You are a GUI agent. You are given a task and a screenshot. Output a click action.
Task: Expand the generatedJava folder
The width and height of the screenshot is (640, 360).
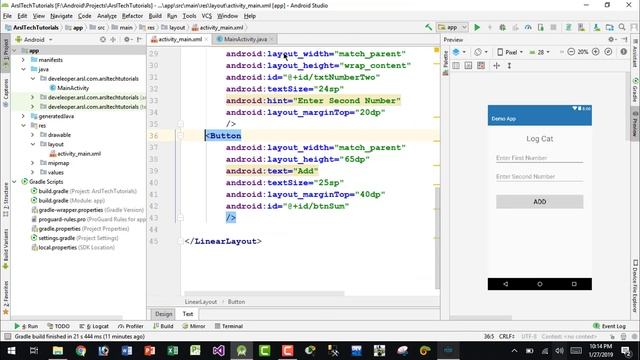click(x=23, y=116)
